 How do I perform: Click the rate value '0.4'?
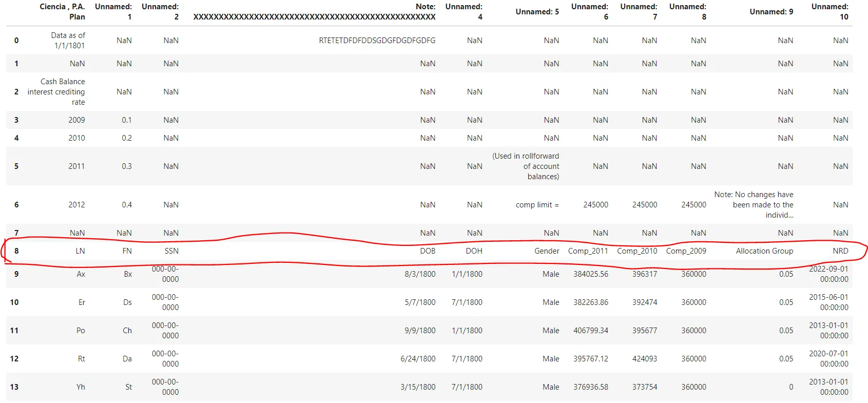127,205
